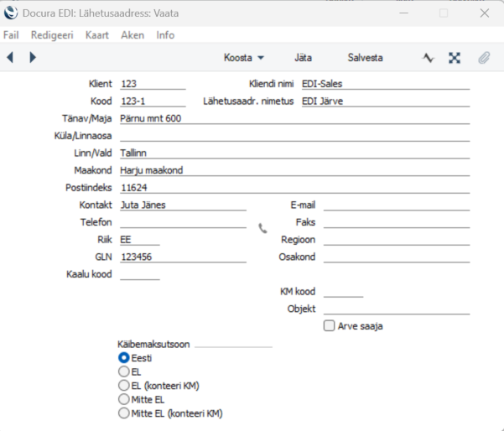Click the empty Küla/Linnaosa field
504x431 pixels.
click(294, 136)
